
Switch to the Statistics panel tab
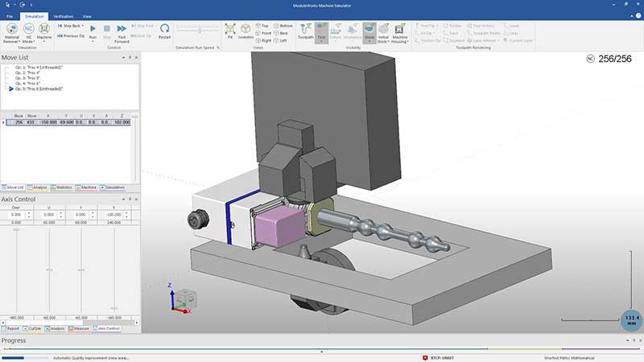coord(61,187)
